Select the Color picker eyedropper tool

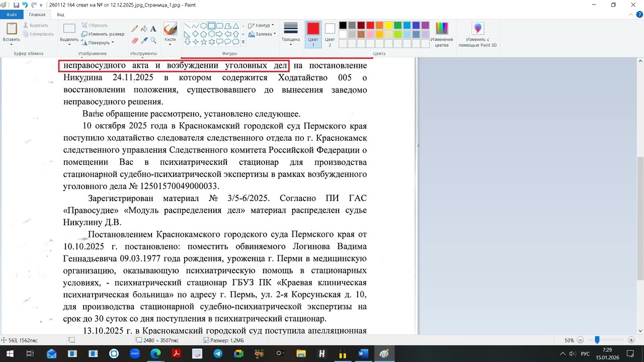(144, 40)
